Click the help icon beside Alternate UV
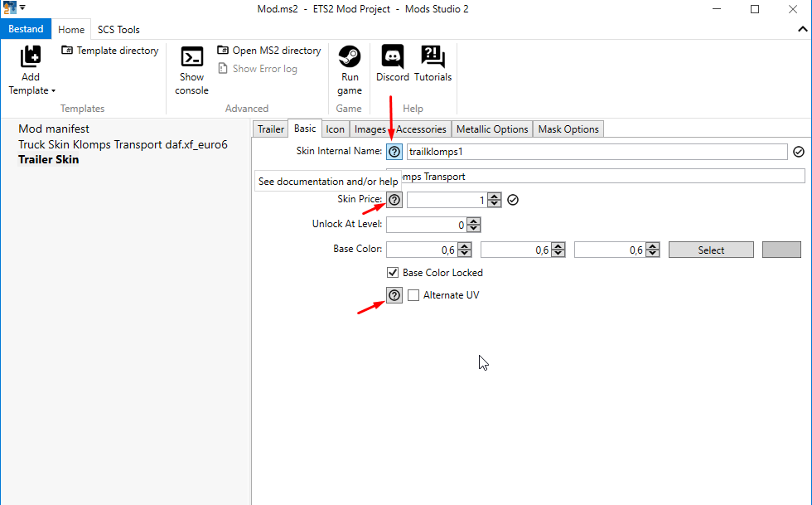812x505 pixels. point(394,294)
